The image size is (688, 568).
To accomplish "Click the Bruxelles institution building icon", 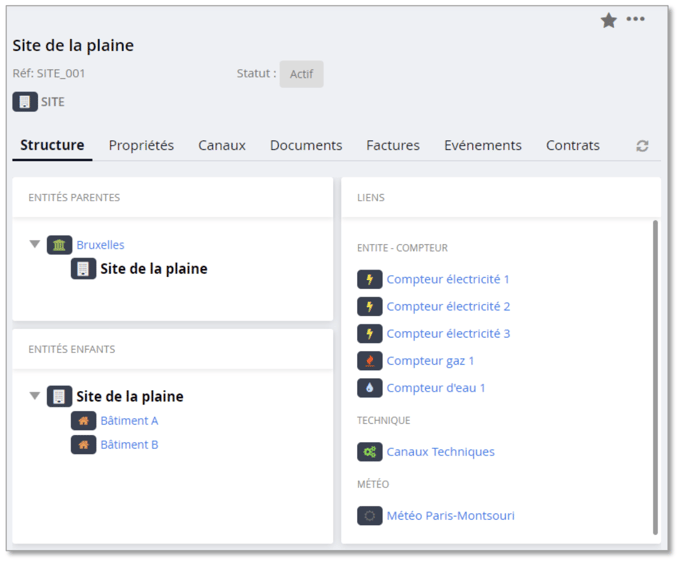I will (60, 245).
